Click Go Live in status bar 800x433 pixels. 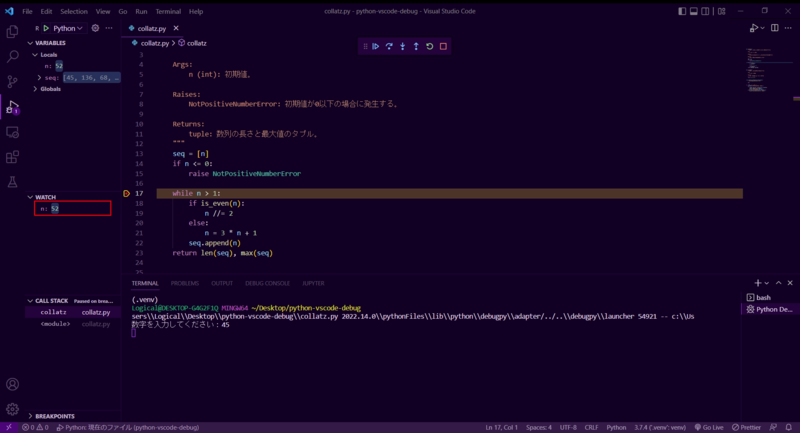point(709,427)
